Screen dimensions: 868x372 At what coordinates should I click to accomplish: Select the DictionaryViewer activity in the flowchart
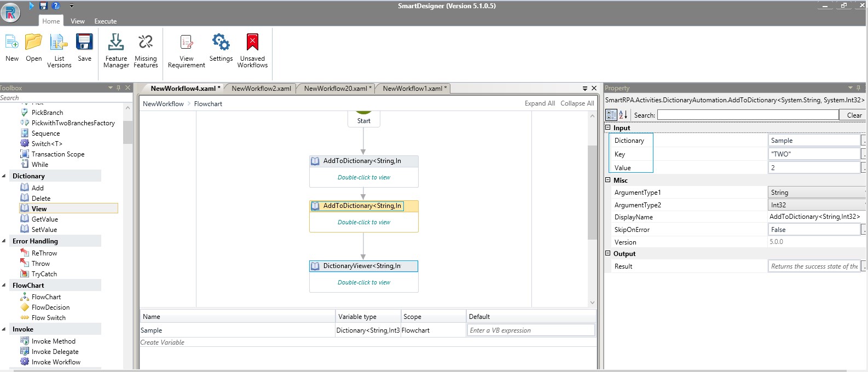tap(363, 266)
